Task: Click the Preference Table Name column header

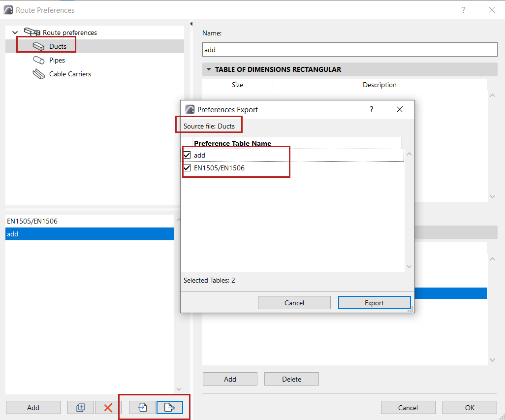Action: 232,143
